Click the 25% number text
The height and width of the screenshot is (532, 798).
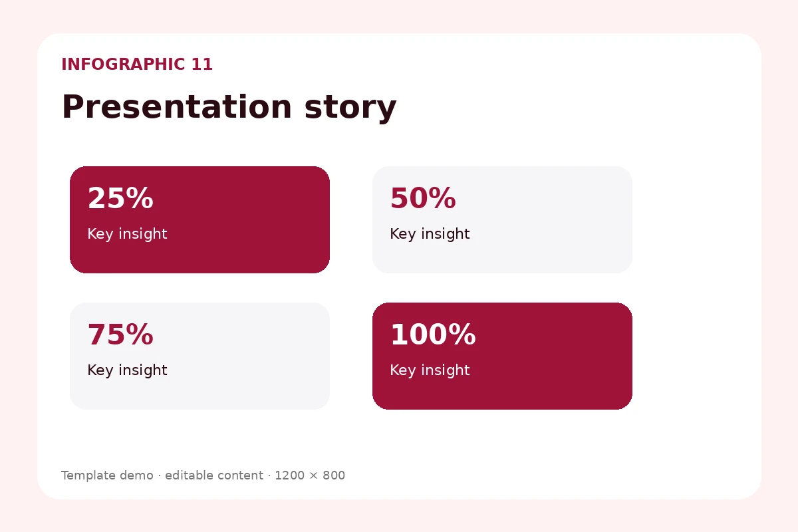(x=120, y=198)
